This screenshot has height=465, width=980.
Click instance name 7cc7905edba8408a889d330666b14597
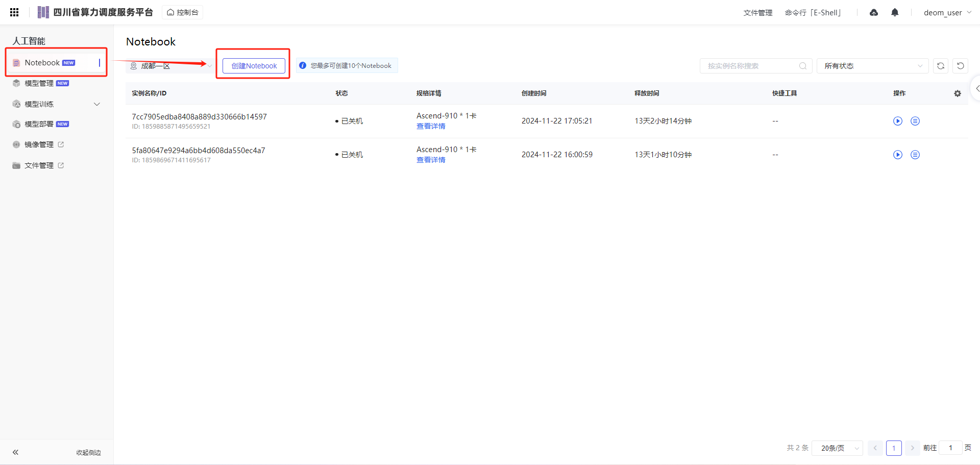[199, 117]
